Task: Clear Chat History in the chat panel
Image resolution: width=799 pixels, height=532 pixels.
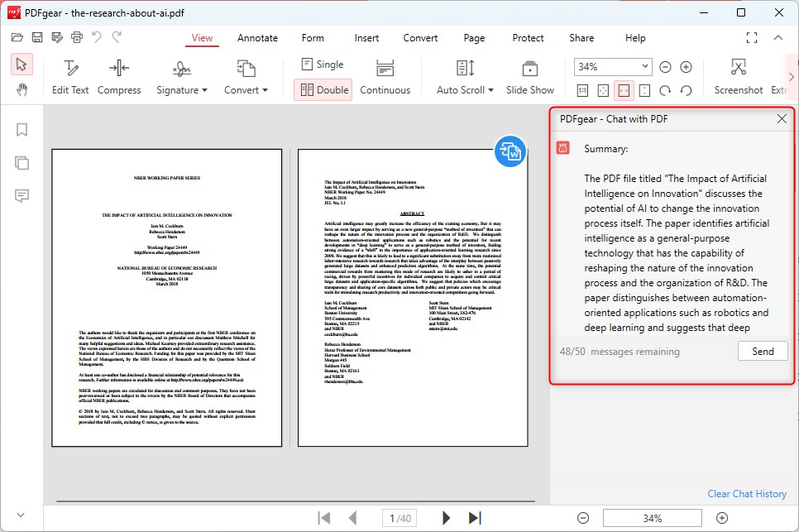Action: 747,494
